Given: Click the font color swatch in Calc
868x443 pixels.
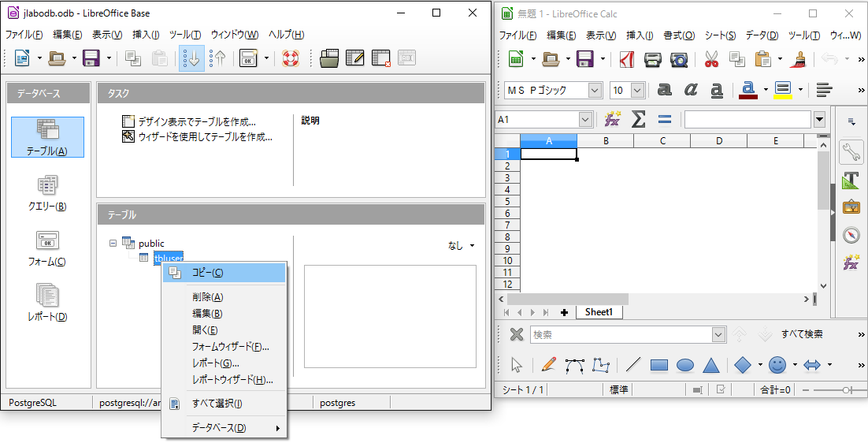Looking at the screenshot, I should tap(747, 89).
